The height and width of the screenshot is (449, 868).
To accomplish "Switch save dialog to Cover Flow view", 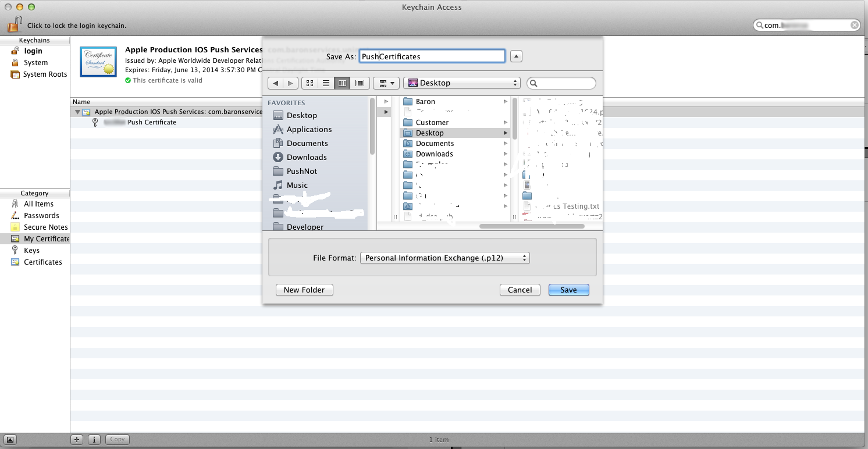I will [x=360, y=83].
